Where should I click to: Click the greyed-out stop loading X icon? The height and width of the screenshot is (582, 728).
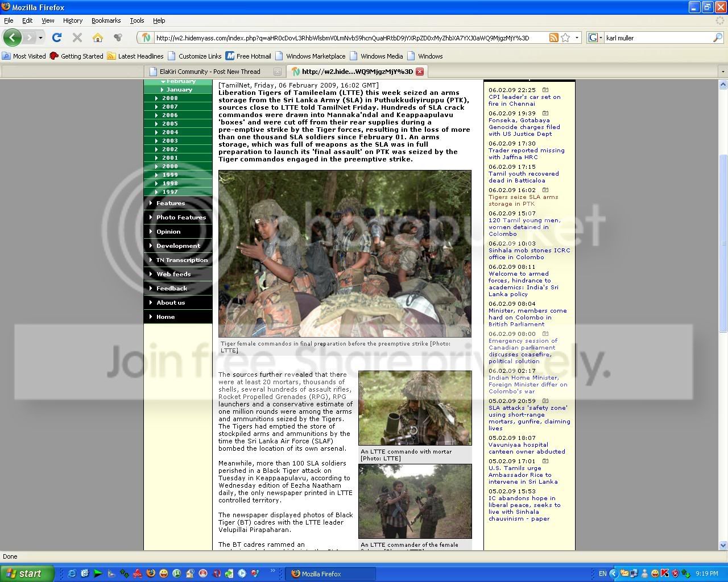coord(77,38)
